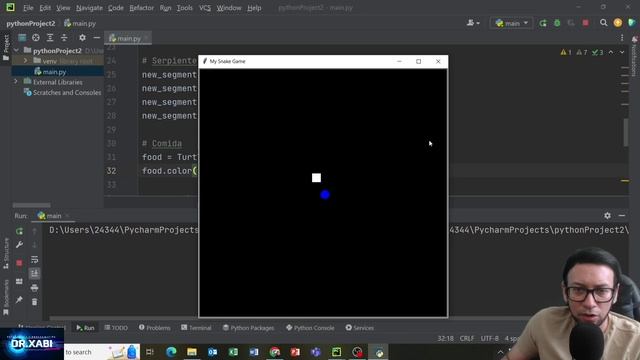Open the Navigate menu

[89, 8]
